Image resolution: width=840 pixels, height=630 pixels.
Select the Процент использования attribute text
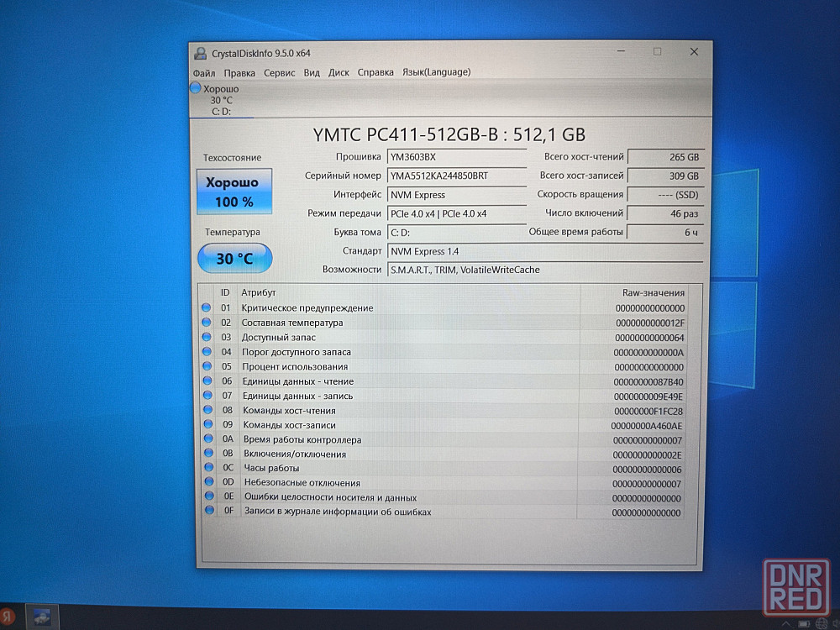tap(295, 366)
